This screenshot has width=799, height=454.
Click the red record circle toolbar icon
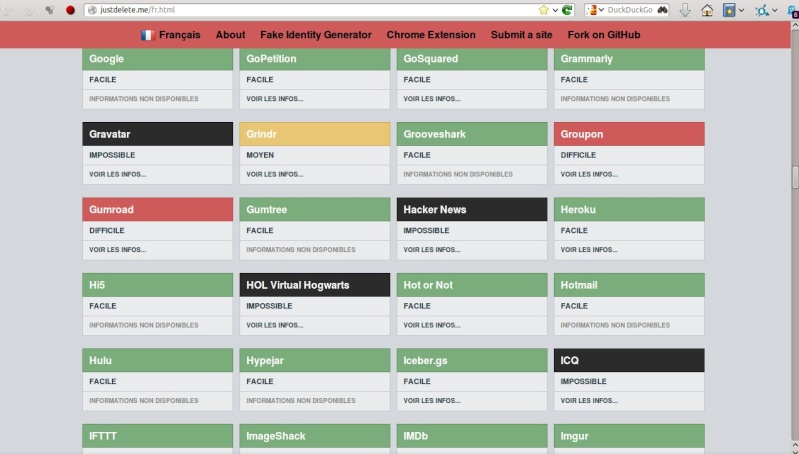pyautogui.click(x=70, y=10)
